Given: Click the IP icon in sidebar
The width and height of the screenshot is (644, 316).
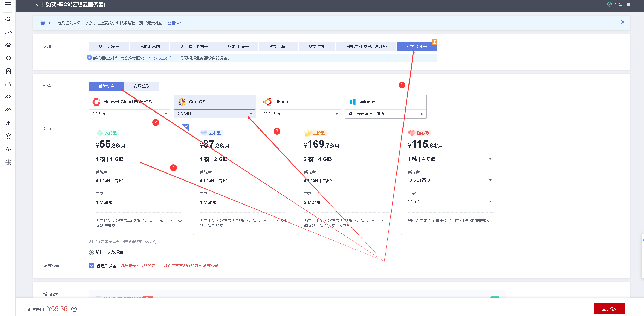Looking at the screenshot, I should [8, 136].
